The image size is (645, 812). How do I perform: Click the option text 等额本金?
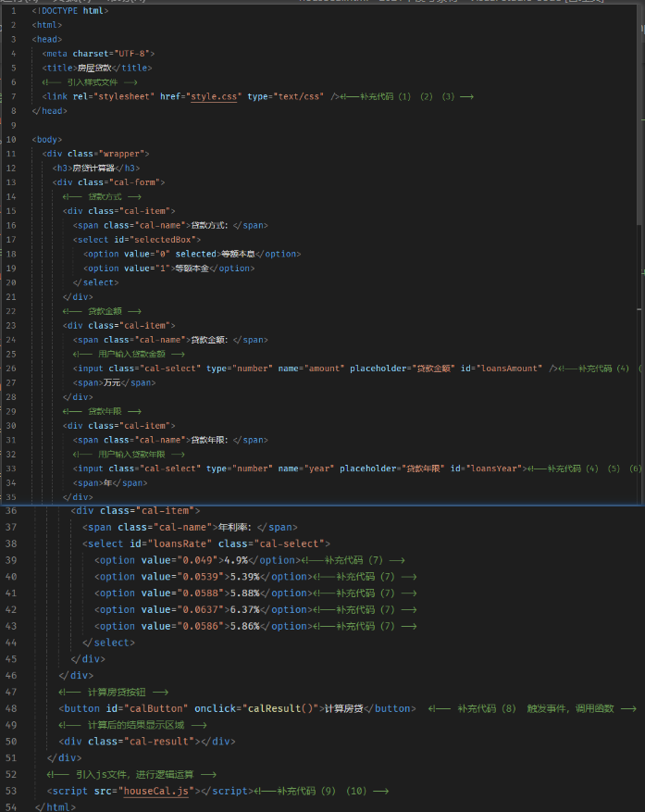pyautogui.click(x=192, y=269)
